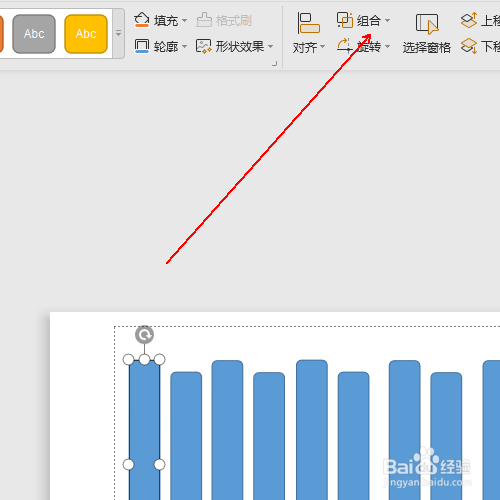Apply the gray Abc shape style
Screen dimensions: 500x500
click(x=34, y=34)
